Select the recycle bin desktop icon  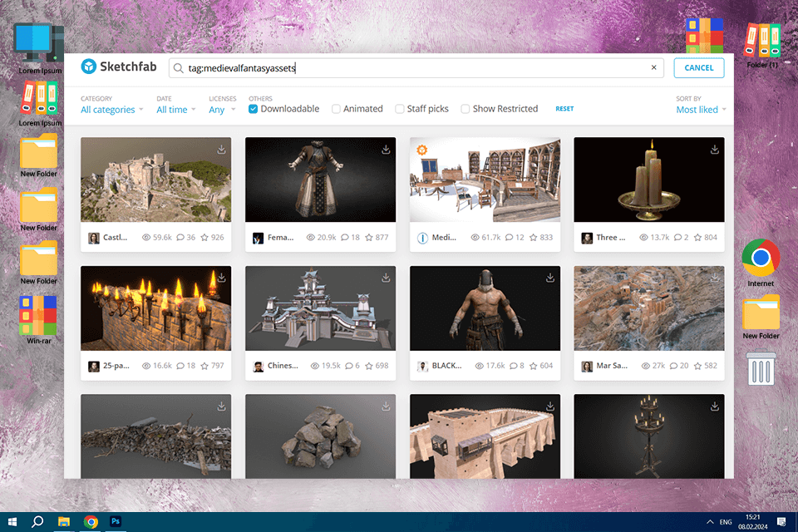tap(761, 367)
